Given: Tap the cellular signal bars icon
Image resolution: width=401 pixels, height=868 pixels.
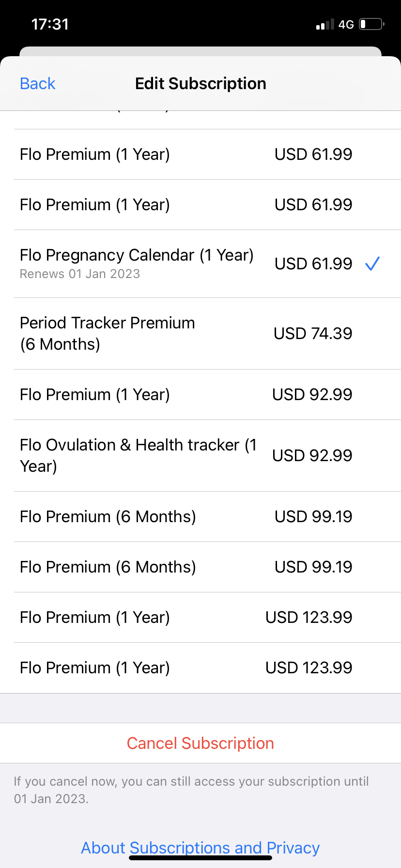Looking at the screenshot, I should (325, 24).
